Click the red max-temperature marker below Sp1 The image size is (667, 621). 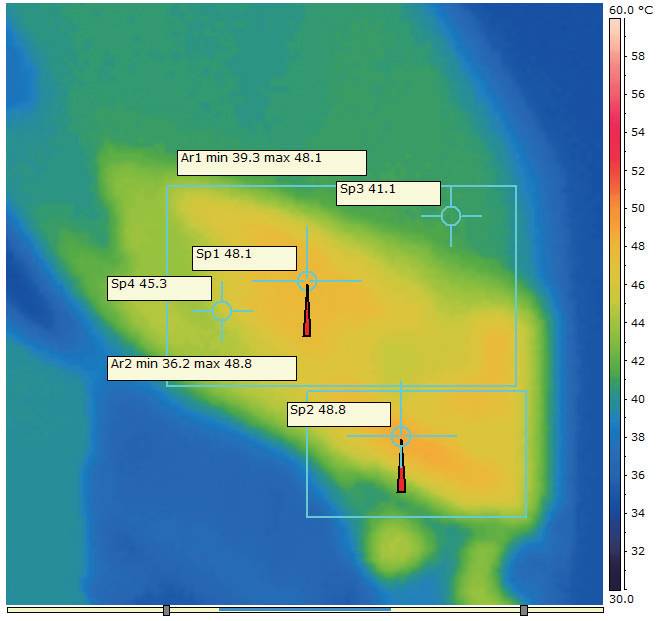tap(307, 311)
